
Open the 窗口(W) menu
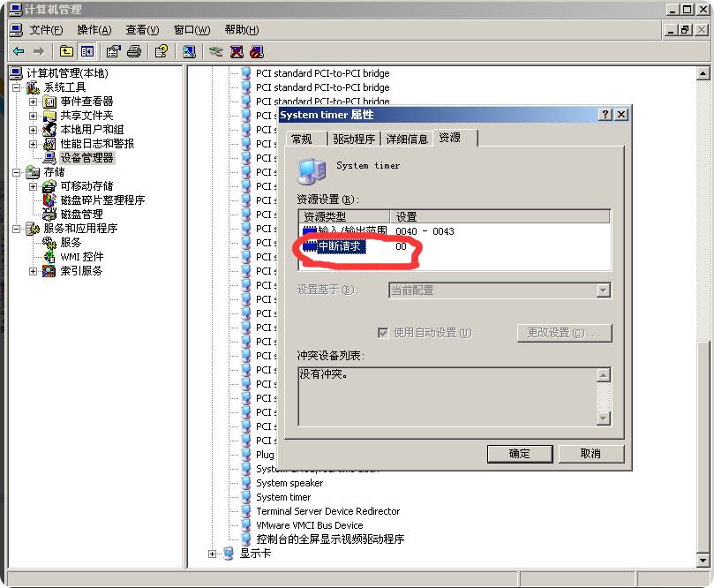click(x=192, y=30)
